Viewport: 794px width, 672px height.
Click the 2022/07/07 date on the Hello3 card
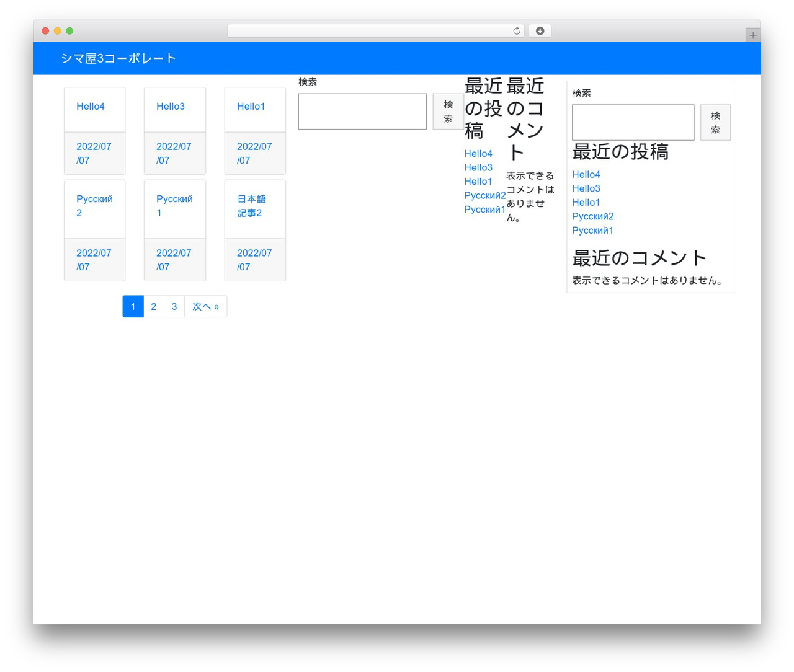(174, 153)
